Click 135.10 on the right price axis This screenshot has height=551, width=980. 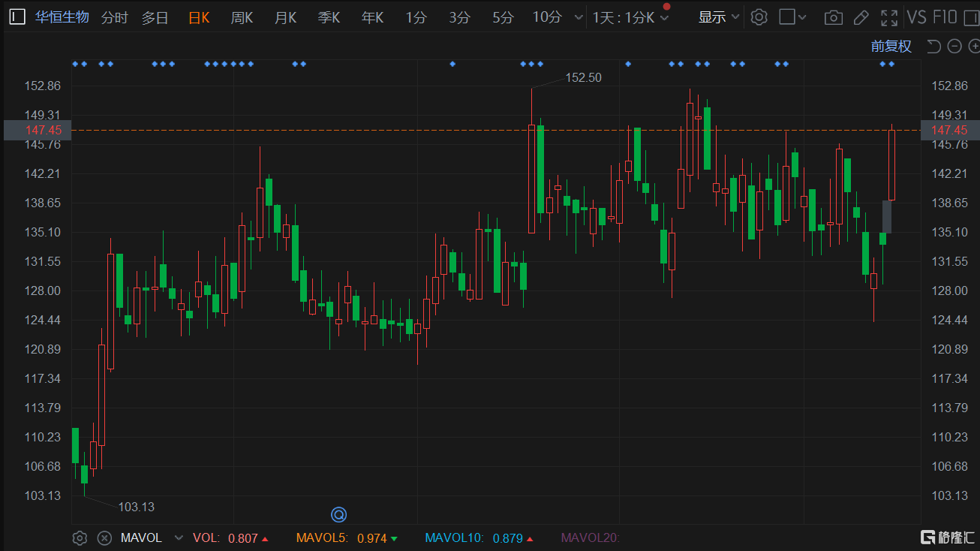pos(949,232)
